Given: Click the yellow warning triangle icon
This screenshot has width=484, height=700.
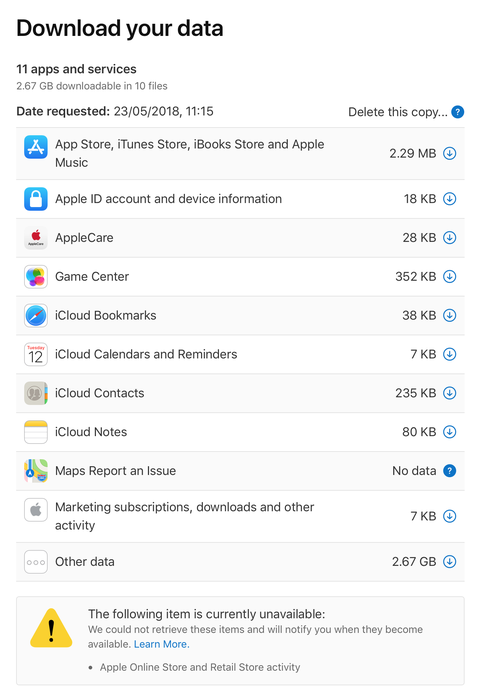Looking at the screenshot, I should click(x=51, y=629).
